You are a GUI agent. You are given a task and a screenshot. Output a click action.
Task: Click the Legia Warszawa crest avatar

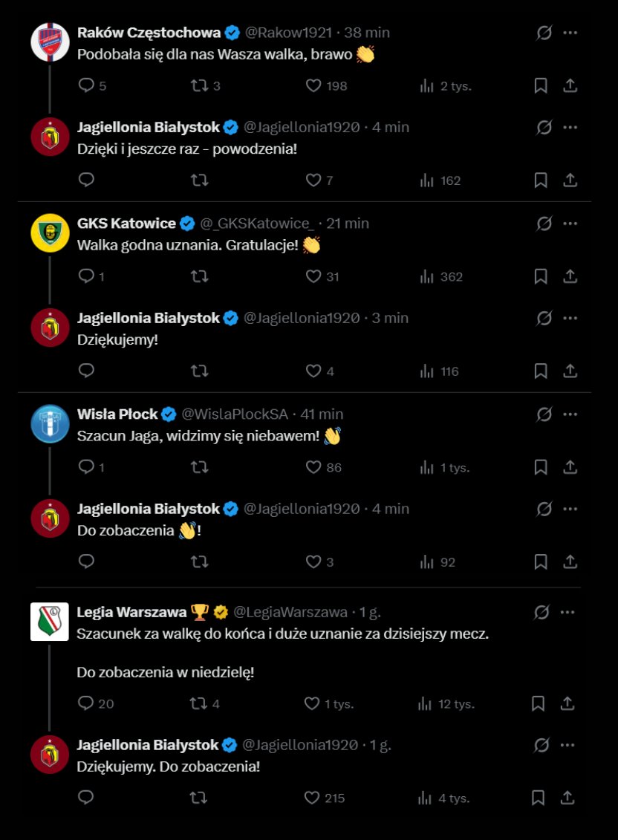tap(50, 622)
